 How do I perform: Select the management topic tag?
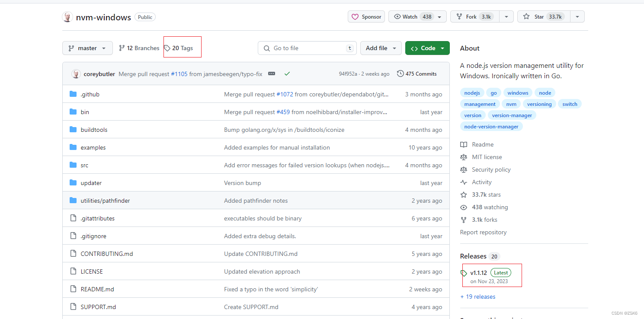click(x=480, y=104)
